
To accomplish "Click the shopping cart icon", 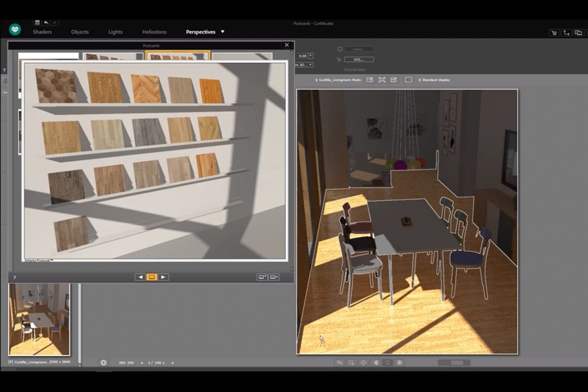I will tap(553, 32).
